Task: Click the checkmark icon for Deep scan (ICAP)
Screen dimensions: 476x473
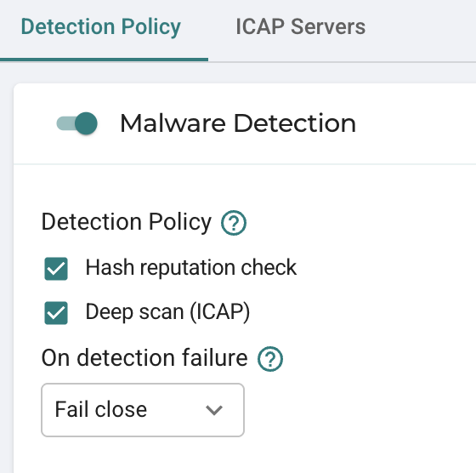Action: click(x=56, y=313)
